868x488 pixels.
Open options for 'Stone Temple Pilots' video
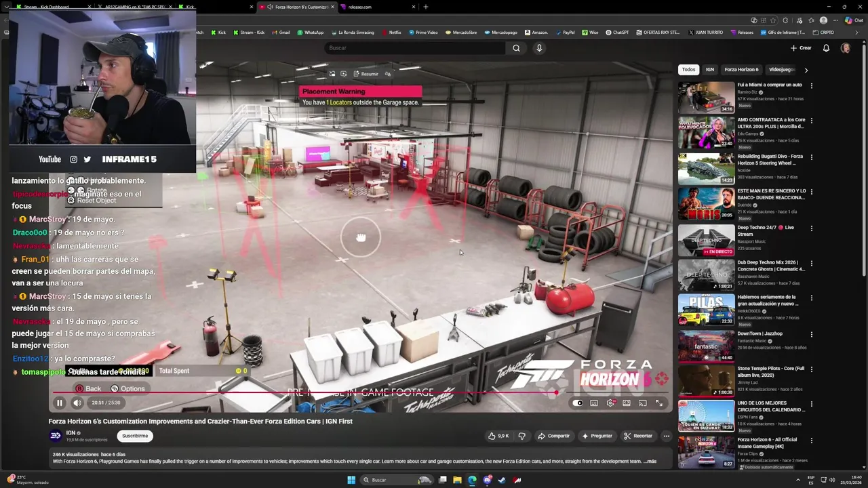coord(811,369)
